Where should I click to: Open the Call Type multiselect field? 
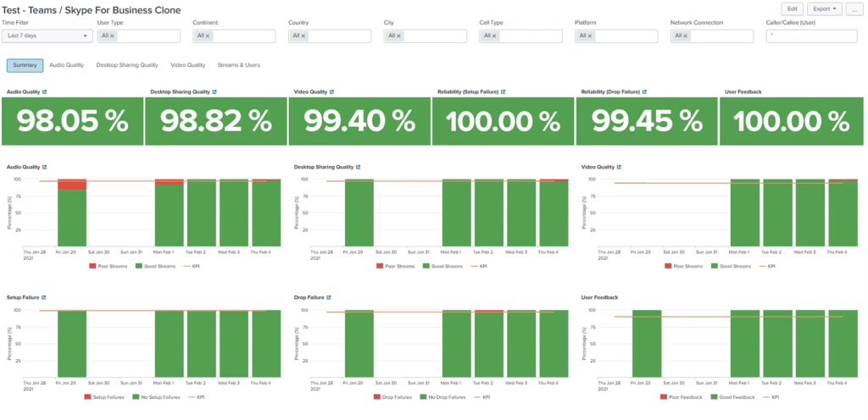coord(521,36)
